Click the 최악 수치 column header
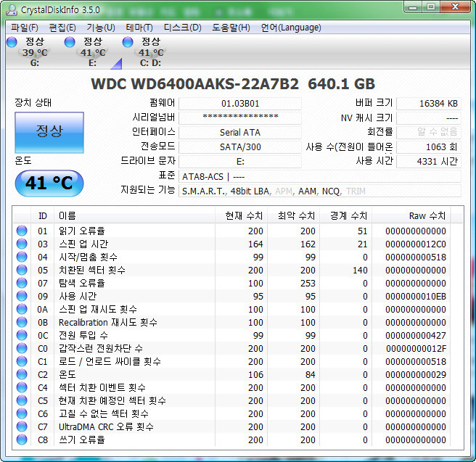476x462 pixels. pyautogui.click(x=294, y=215)
